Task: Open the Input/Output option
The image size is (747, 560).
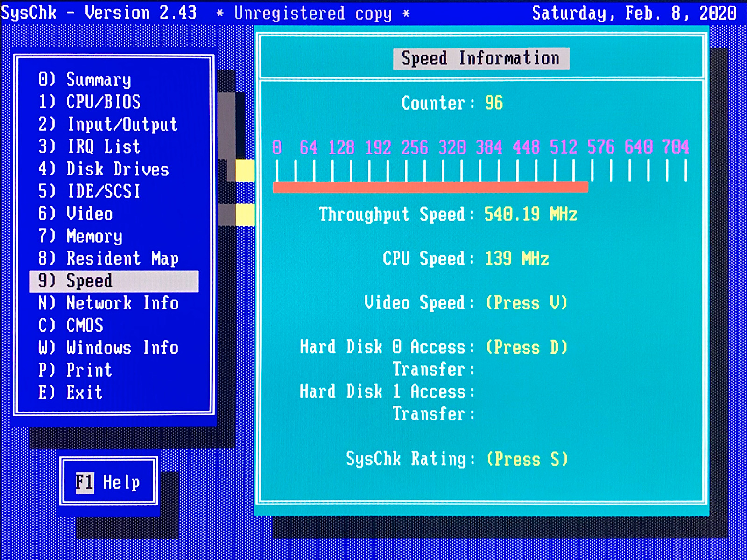Action: 108,124
